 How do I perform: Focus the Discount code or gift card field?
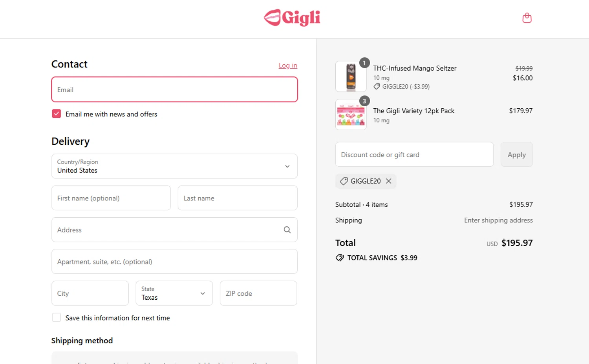pos(414,155)
